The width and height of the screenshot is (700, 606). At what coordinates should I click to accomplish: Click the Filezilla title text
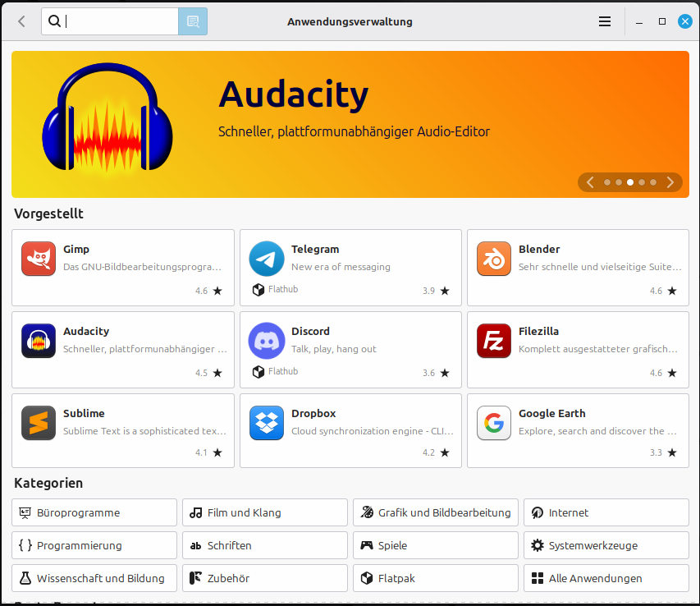click(538, 332)
